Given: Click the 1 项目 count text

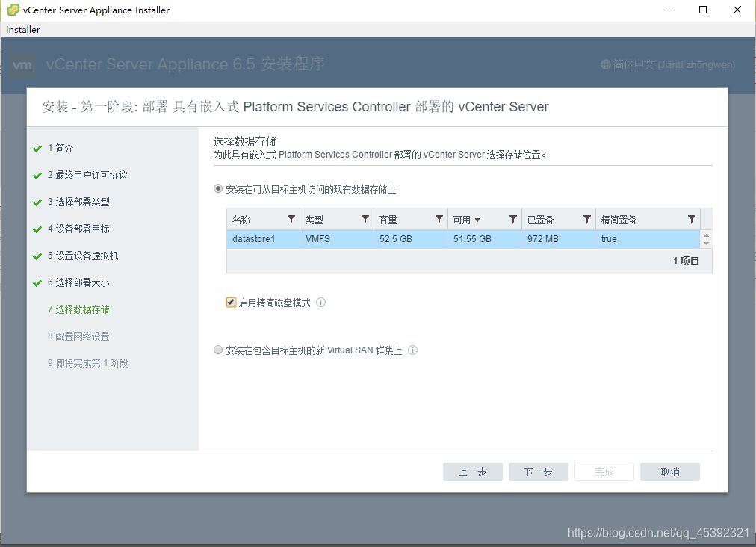Looking at the screenshot, I should click(686, 261).
